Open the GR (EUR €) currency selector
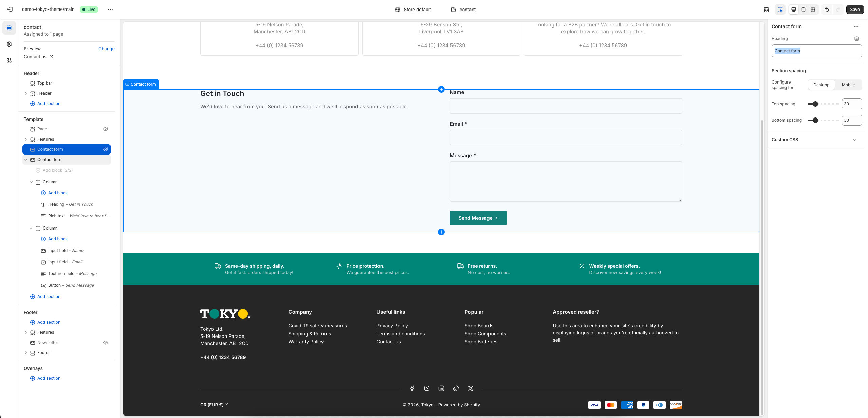868x418 pixels. [x=214, y=405]
